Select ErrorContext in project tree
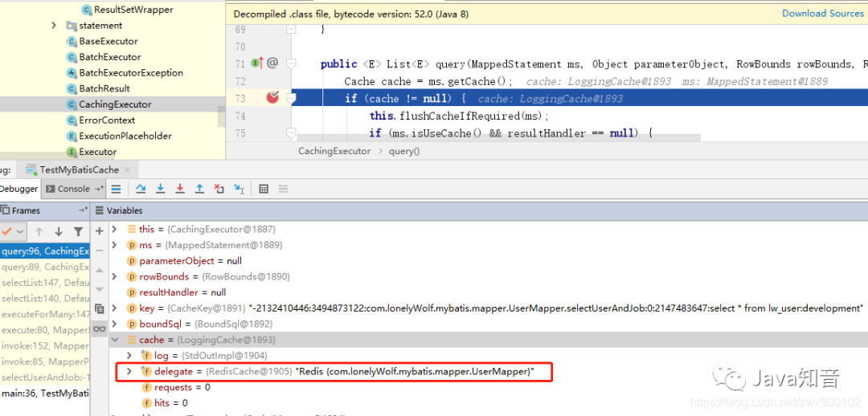868x416 pixels. (x=107, y=120)
